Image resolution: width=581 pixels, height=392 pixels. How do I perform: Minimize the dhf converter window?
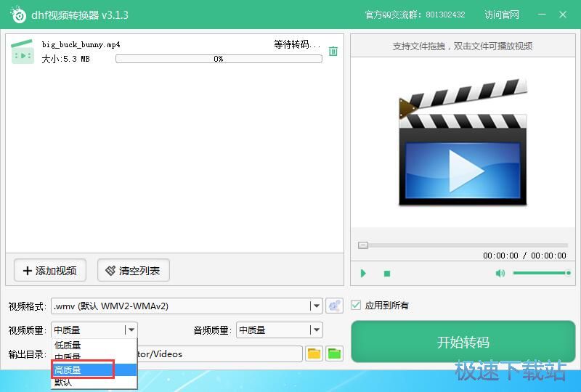click(x=542, y=15)
